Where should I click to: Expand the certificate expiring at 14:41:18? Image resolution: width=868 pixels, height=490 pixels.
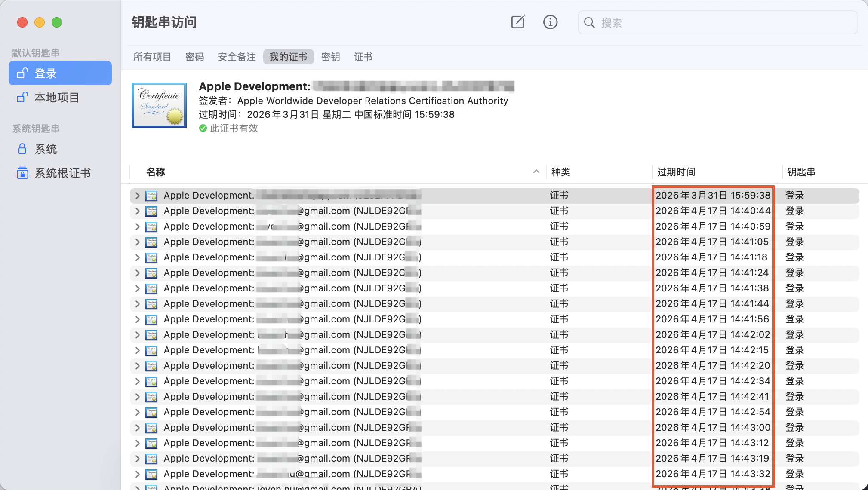point(137,258)
